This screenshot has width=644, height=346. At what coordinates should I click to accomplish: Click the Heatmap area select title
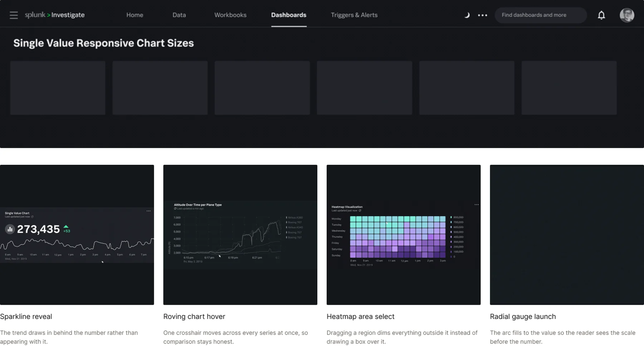[x=361, y=317]
